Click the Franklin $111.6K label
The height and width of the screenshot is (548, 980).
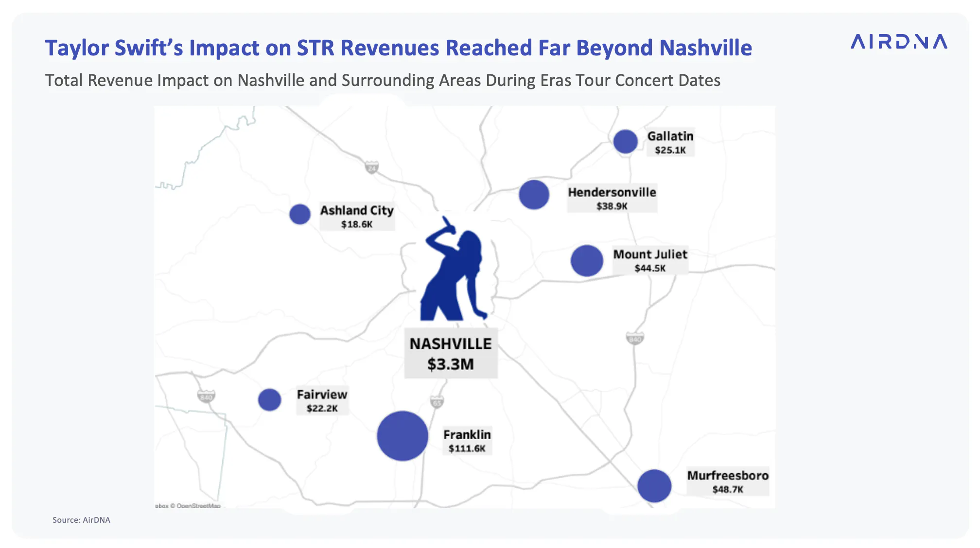pos(467,441)
